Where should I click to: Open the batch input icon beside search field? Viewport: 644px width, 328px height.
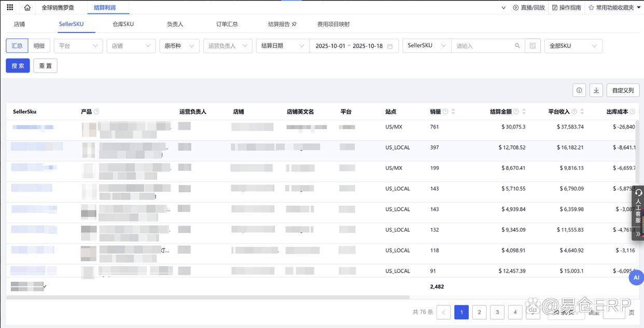pos(533,46)
